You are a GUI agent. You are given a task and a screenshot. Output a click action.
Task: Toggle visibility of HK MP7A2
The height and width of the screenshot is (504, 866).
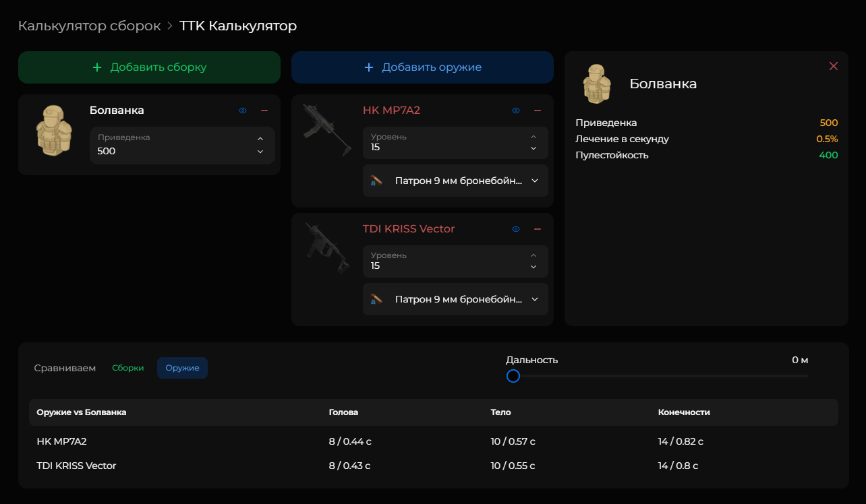click(516, 111)
